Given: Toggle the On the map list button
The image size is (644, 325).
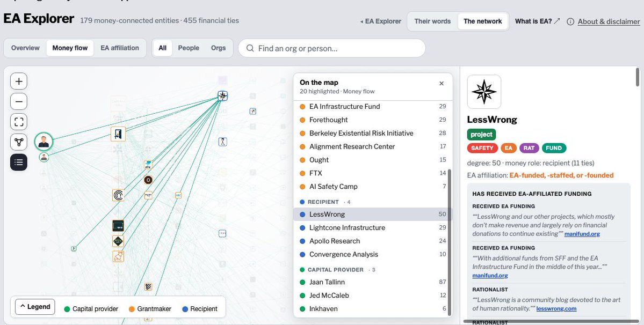Looking at the screenshot, I should [18, 162].
